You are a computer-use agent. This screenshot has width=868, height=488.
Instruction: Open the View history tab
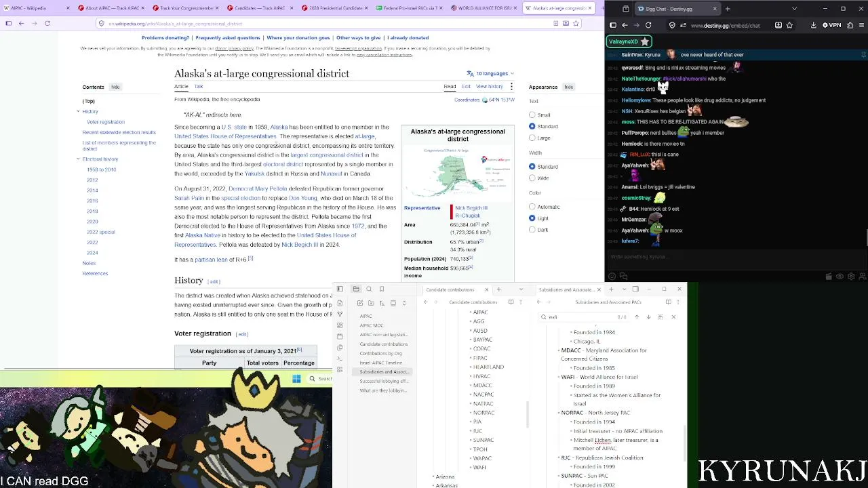[x=490, y=87]
